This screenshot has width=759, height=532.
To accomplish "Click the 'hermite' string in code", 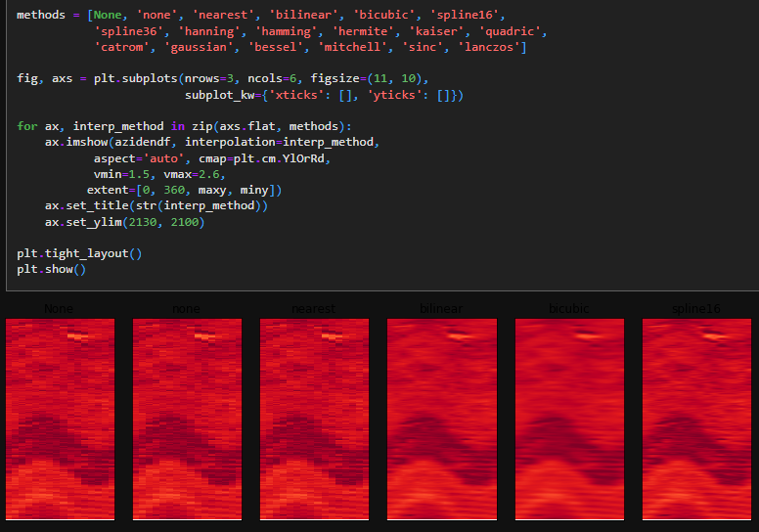I will pos(363,31).
